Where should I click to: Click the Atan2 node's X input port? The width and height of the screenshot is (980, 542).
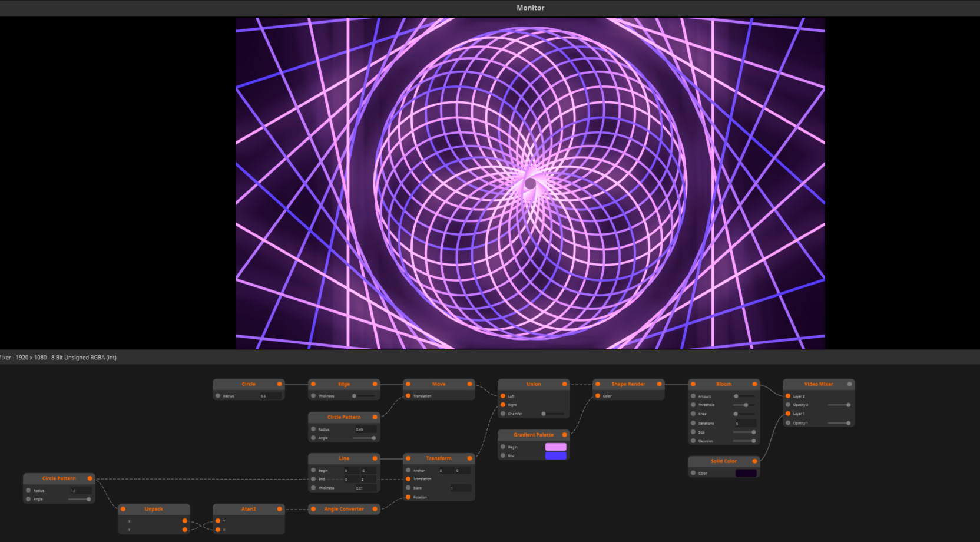click(x=218, y=530)
